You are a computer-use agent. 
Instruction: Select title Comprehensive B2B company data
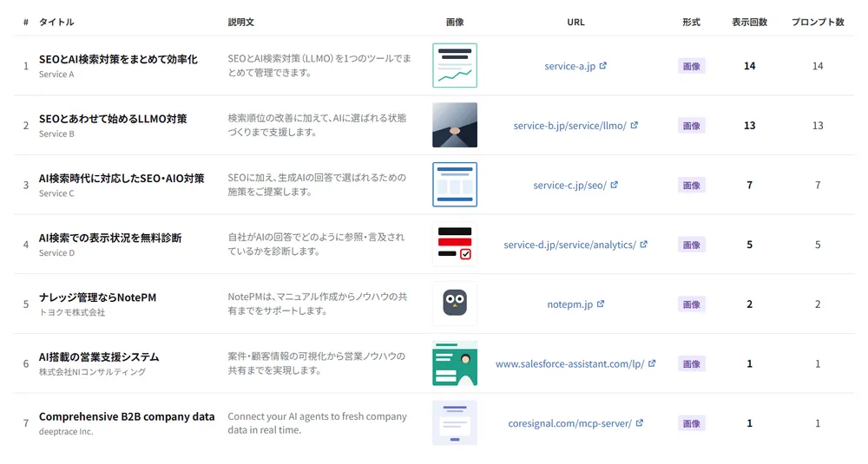pos(127,416)
